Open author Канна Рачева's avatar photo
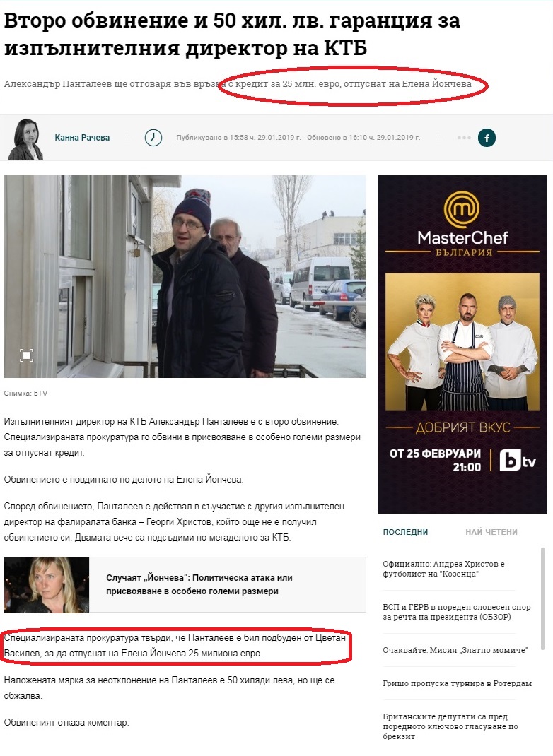 pyautogui.click(x=26, y=139)
